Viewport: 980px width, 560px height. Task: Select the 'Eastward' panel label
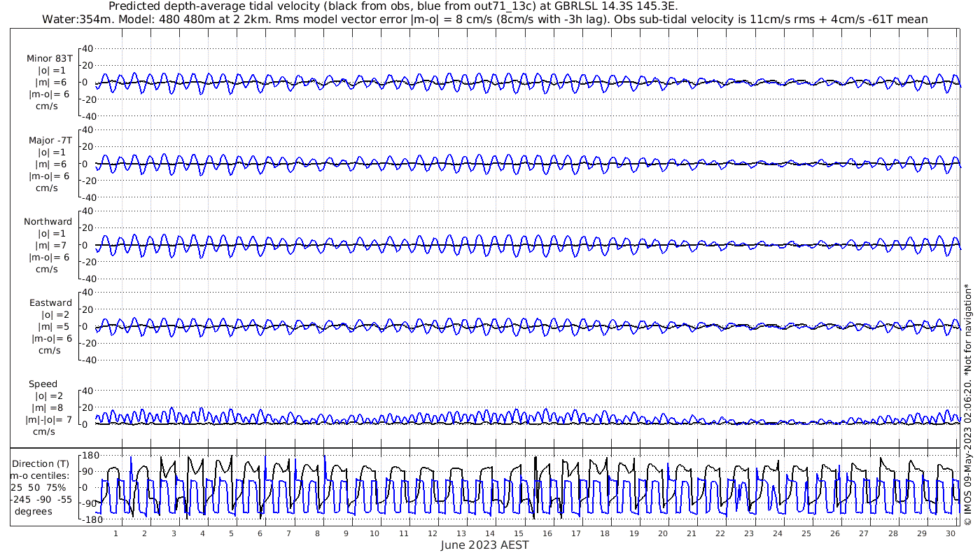[50, 303]
